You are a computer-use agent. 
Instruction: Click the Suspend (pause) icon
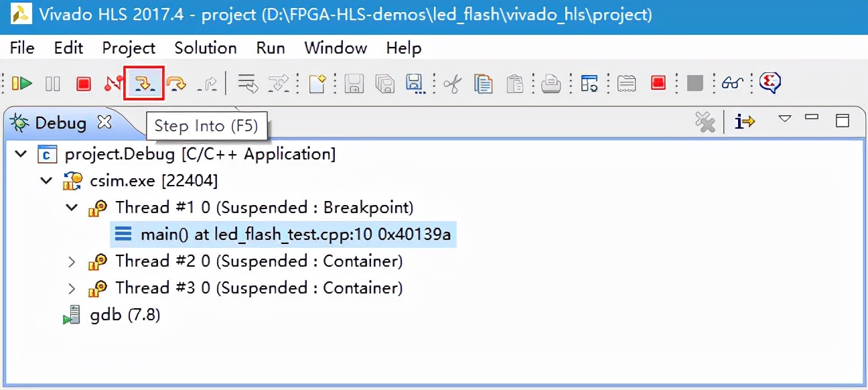52,83
